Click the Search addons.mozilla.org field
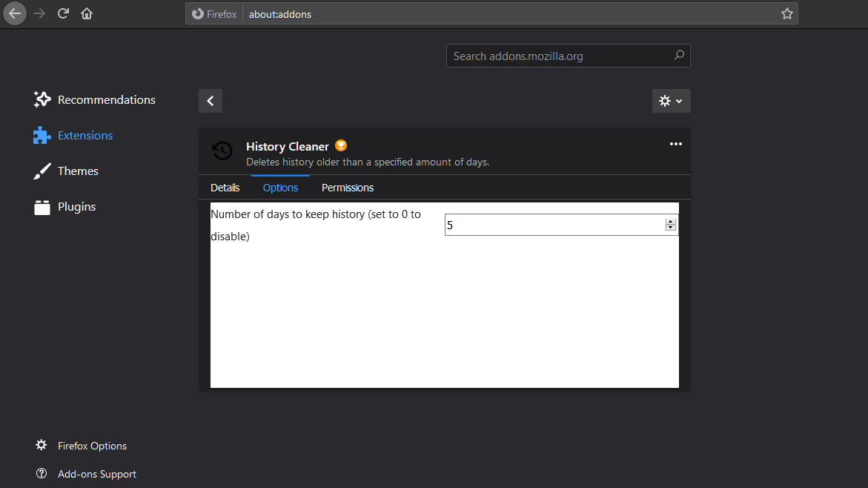 click(568, 56)
